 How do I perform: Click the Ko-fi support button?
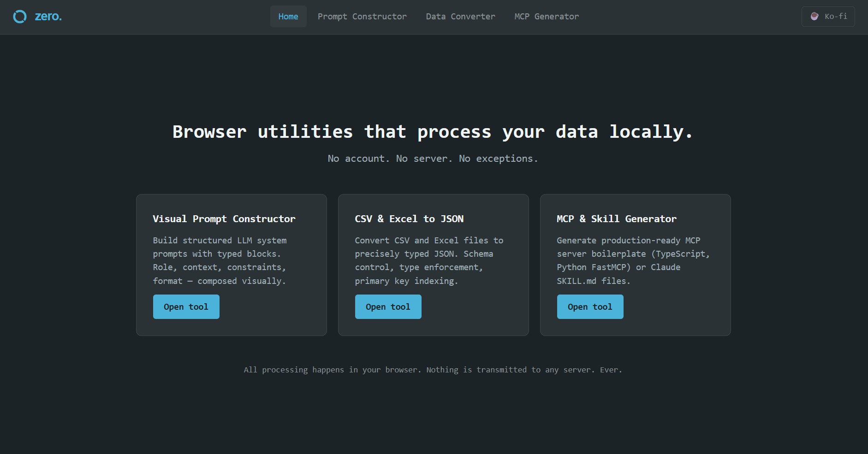tap(828, 17)
